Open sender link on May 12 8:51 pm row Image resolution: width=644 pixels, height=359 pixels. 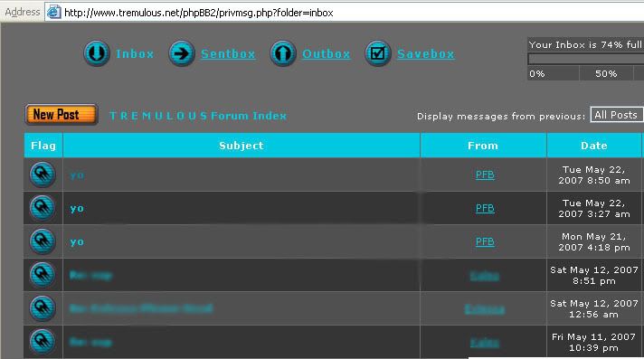coord(485,276)
